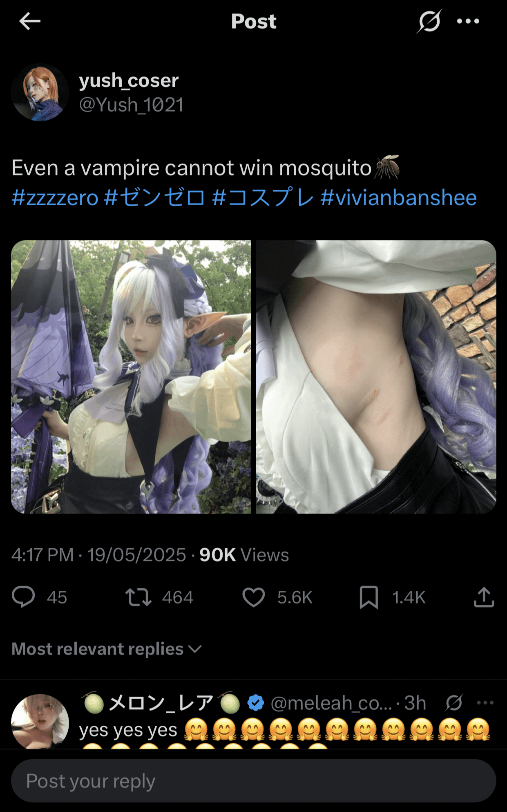This screenshot has width=507, height=812.
Task: Tap the share upload icon
Action: (484, 597)
